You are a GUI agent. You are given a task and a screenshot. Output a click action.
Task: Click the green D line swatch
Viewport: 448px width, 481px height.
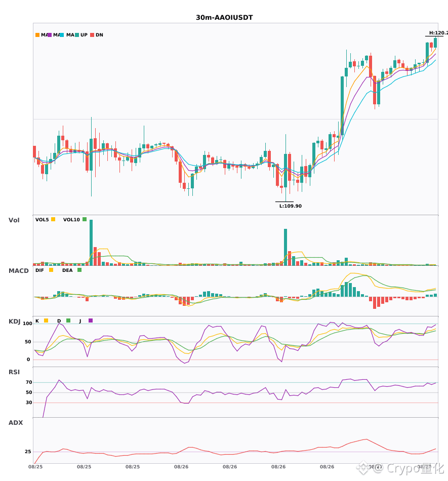(68, 320)
